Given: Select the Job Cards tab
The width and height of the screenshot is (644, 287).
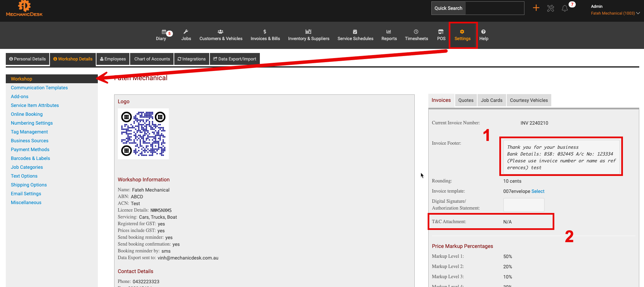Looking at the screenshot, I should [491, 100].
